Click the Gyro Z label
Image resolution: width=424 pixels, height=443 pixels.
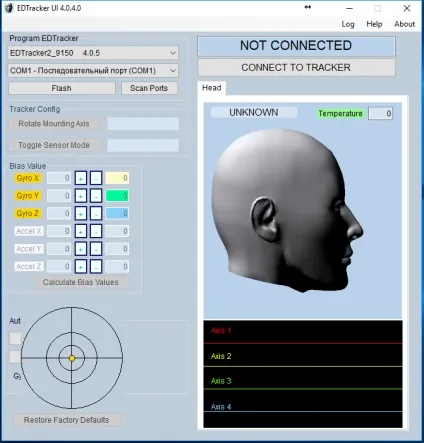(x=28, y=214)
